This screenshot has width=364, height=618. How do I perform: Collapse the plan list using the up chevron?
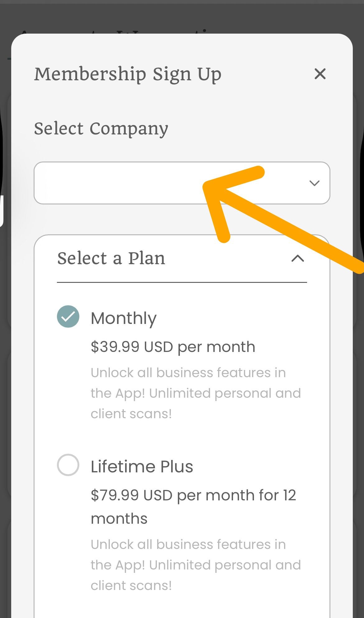298,258
